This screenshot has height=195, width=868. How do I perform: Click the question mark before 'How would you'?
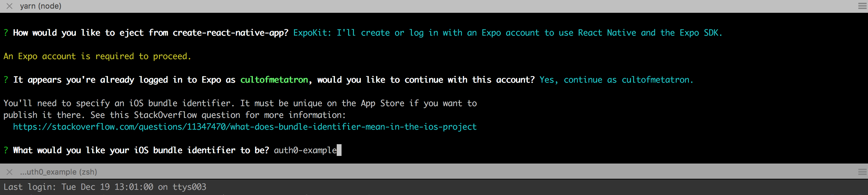(6, 33)
